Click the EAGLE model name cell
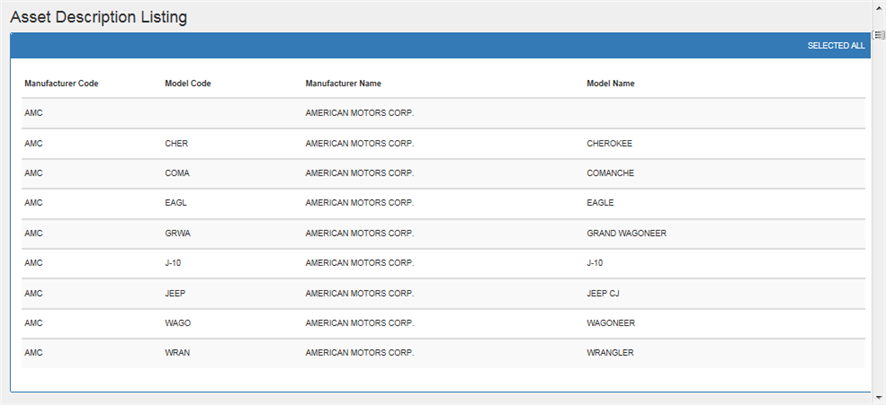 point(600,203)
